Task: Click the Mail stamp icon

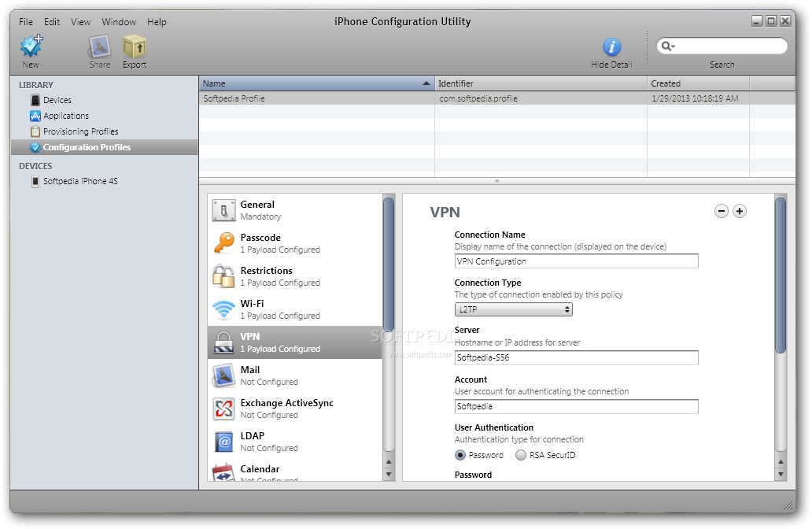Action: coord(223,375)
